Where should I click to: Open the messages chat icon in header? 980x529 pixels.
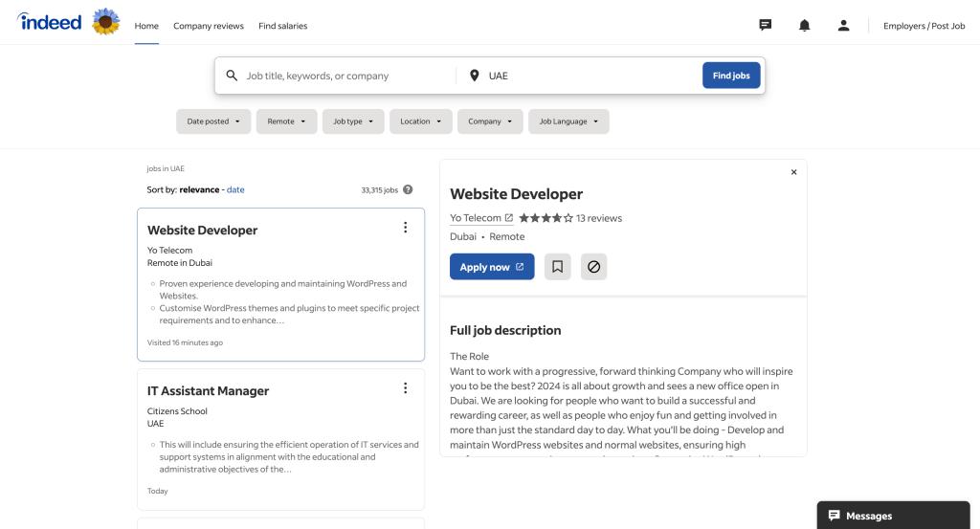pos(766,26)
